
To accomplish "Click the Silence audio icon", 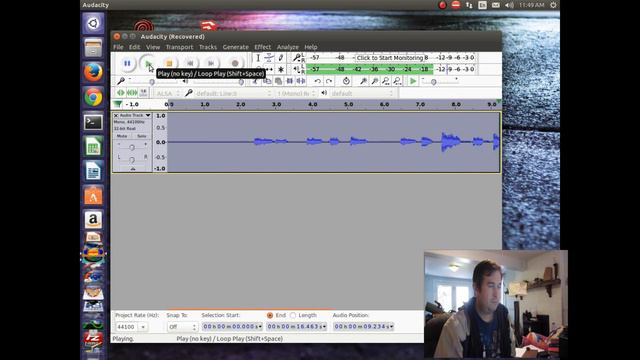I will pyautogui.click(x=301, y=81).
